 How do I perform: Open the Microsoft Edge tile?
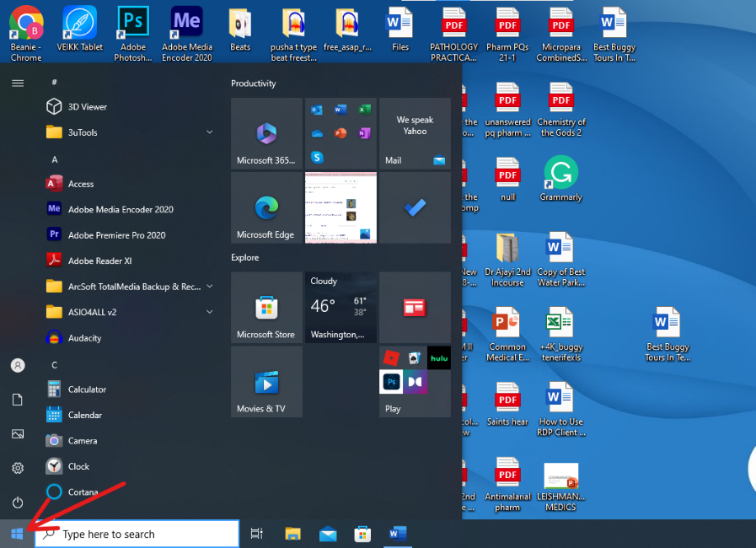pyautogui.click(x=266, y=208)
